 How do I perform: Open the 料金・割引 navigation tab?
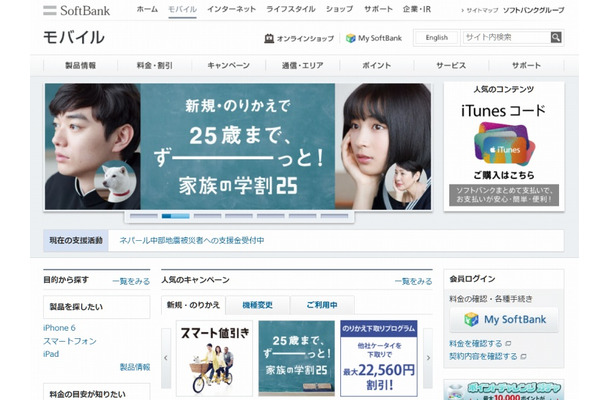coord(154,65)
